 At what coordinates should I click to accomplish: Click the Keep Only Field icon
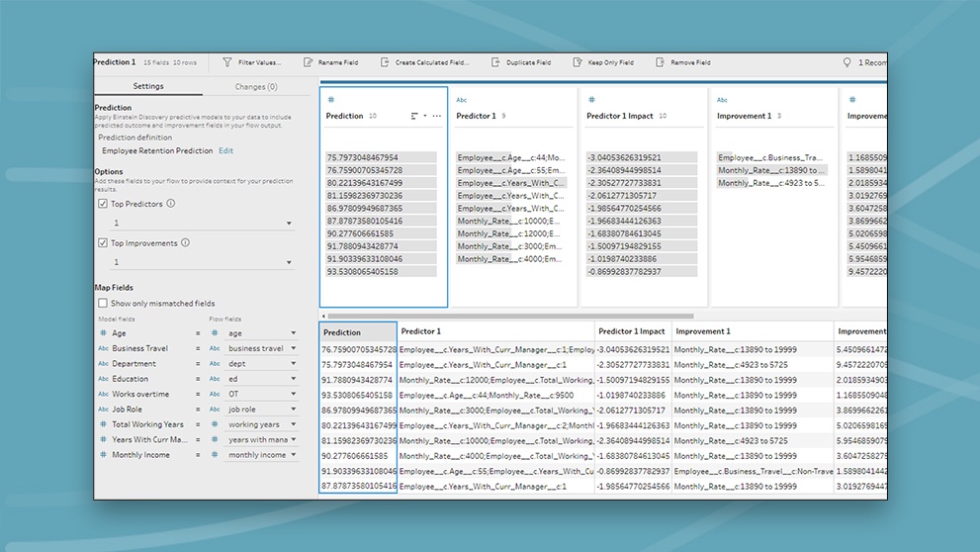577,62
